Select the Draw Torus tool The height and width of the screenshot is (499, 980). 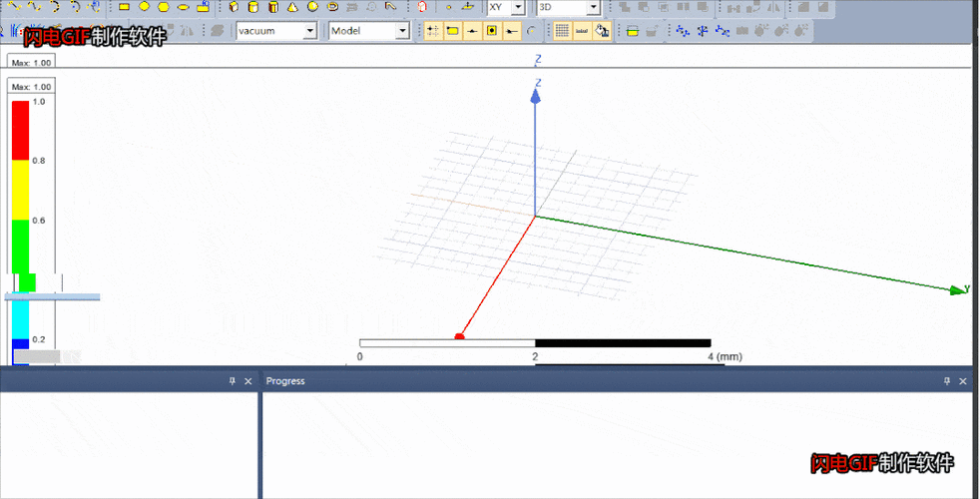point(332,6)
